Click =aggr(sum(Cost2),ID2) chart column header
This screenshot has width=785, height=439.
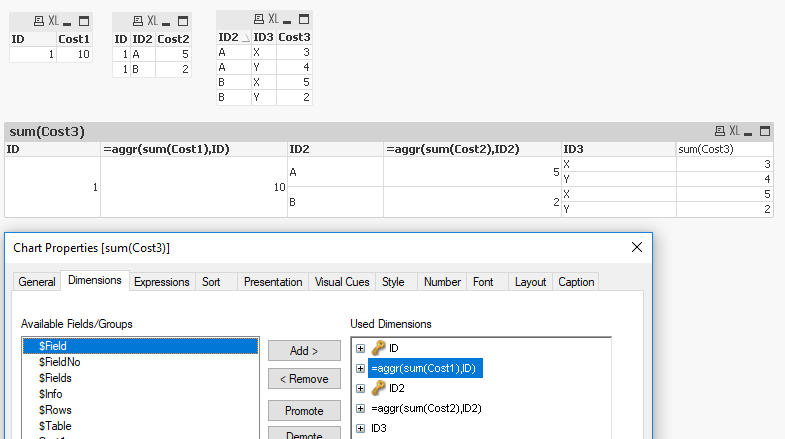coord(473,149)
